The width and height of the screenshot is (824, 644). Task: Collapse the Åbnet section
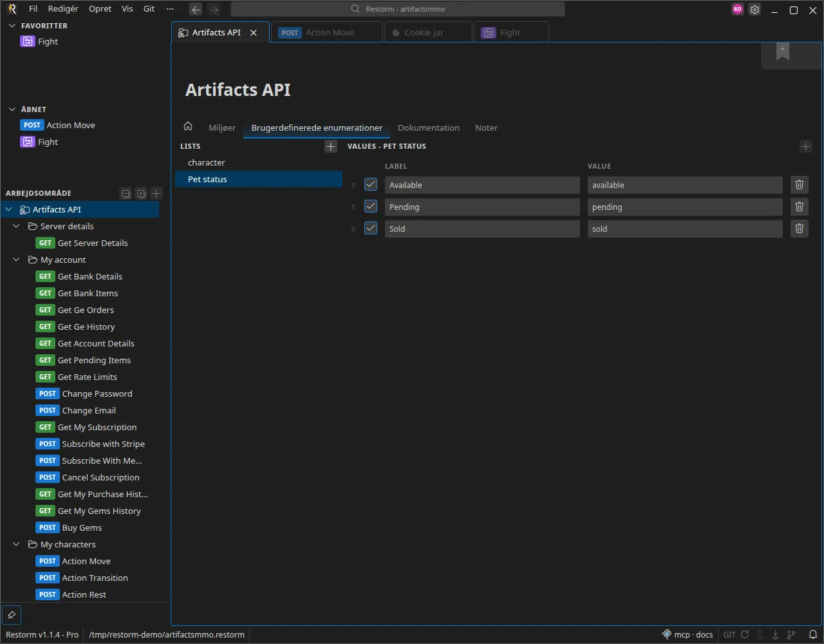click(x=12, y=109)
